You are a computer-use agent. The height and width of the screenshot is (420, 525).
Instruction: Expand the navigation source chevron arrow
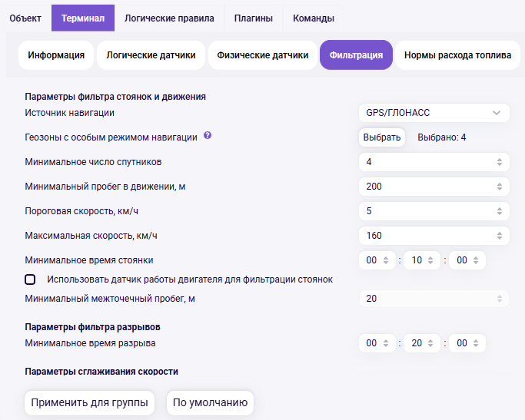pos(497,113)
